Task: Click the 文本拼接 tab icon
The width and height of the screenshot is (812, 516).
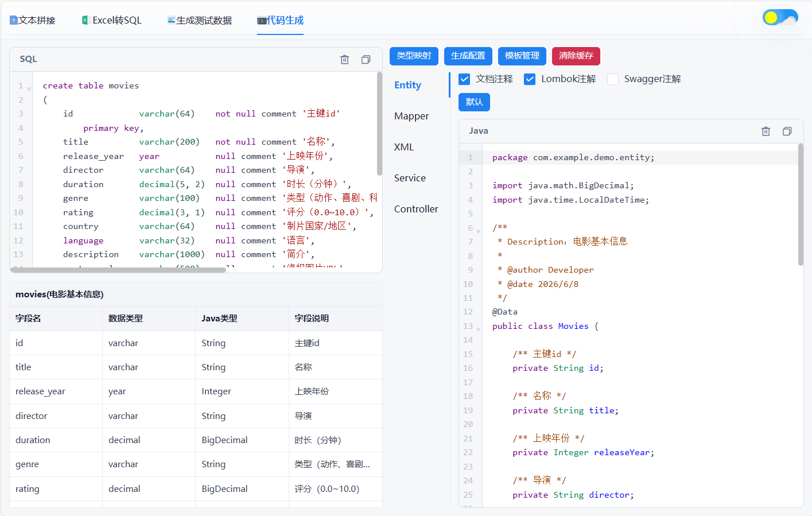Action: tap(14, 20)
